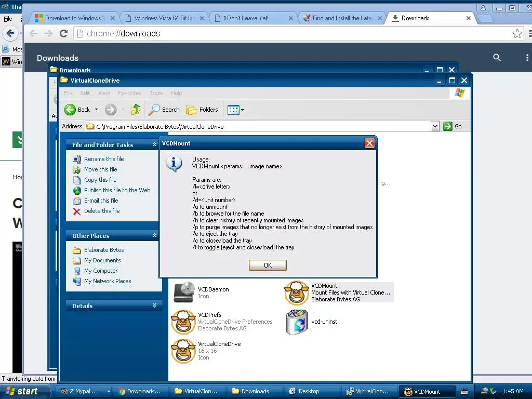Open My Network Places link
The width and height of the screenshot is (532, 399).
(x=108, y=281)
